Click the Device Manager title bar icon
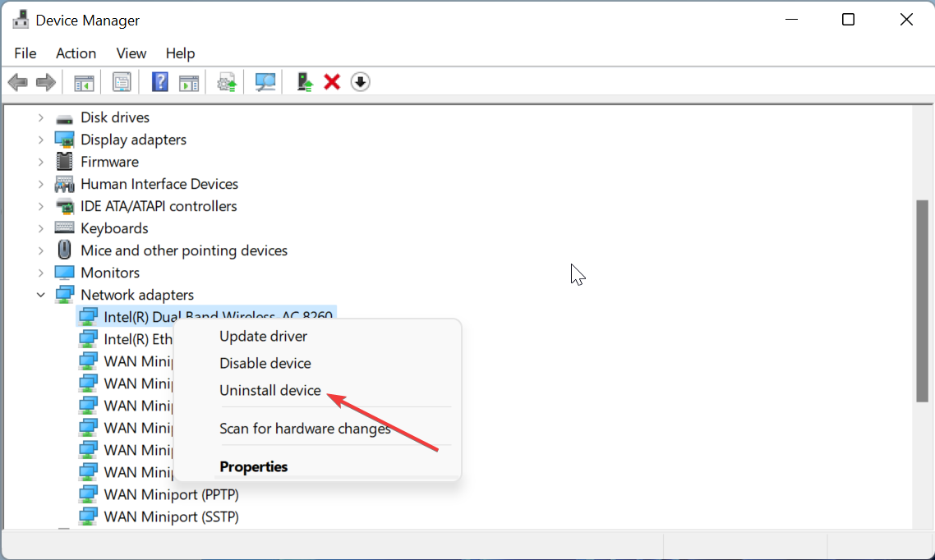Screen dimensions: 935x560 [x=21, y=20]
